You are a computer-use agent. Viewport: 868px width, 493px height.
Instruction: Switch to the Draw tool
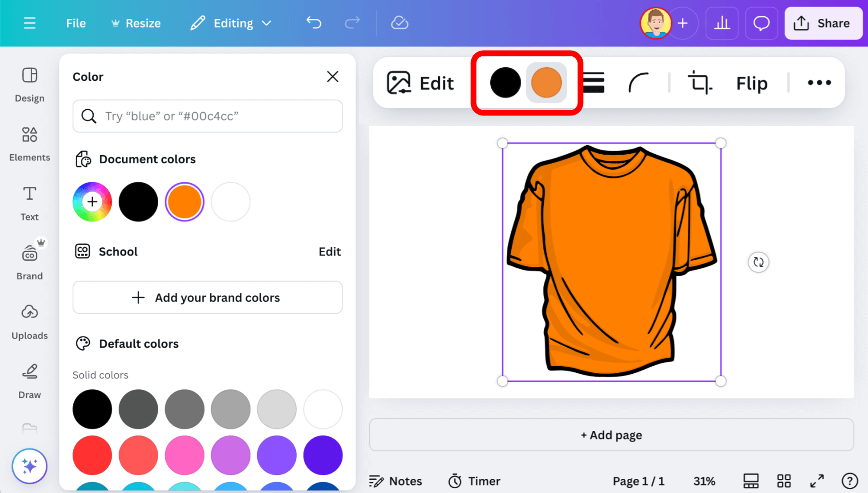(29, 381)
